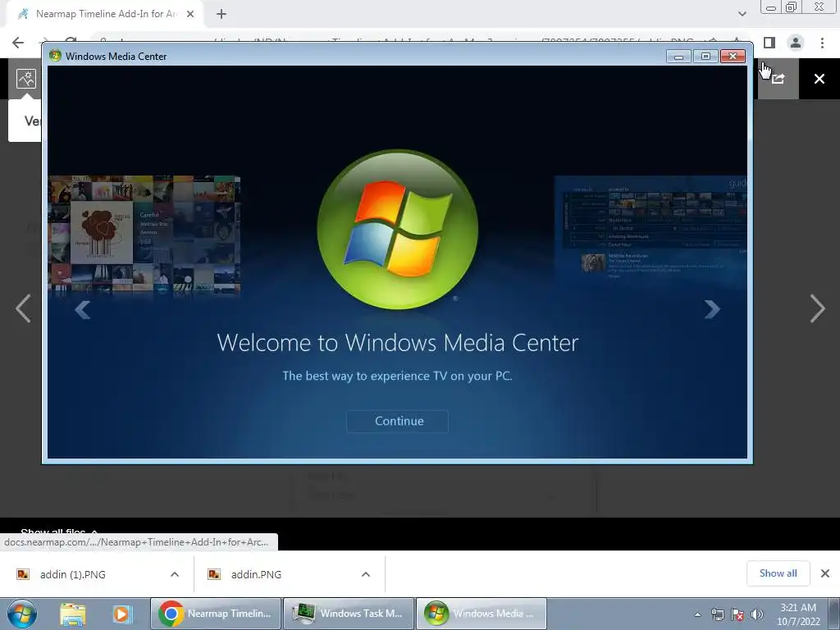Switch to Chrome Nearmap taskbar button
The width and height of the screenshot is (840, 630).
click(x=216, y=614)
